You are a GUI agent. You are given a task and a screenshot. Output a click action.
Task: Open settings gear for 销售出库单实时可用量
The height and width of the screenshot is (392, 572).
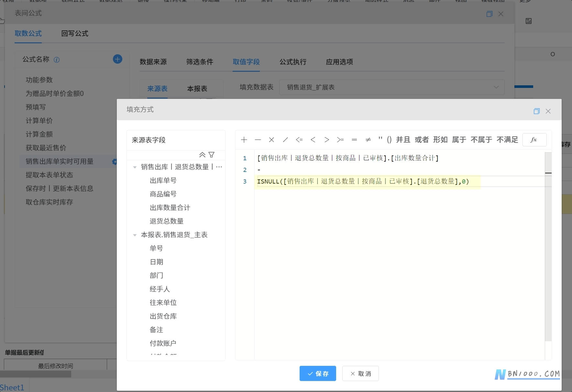(x=114, y=162)
